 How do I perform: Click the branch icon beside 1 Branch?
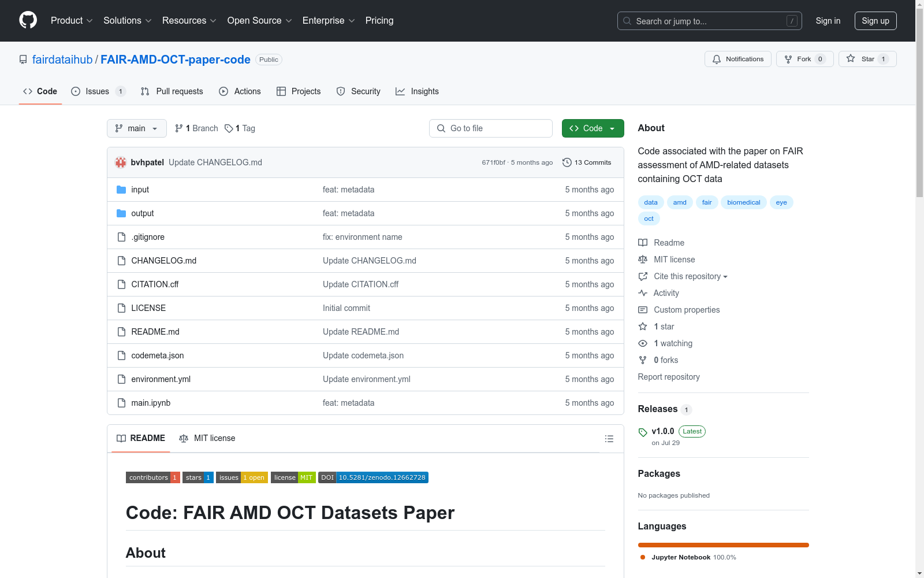[x=178, y=128]
